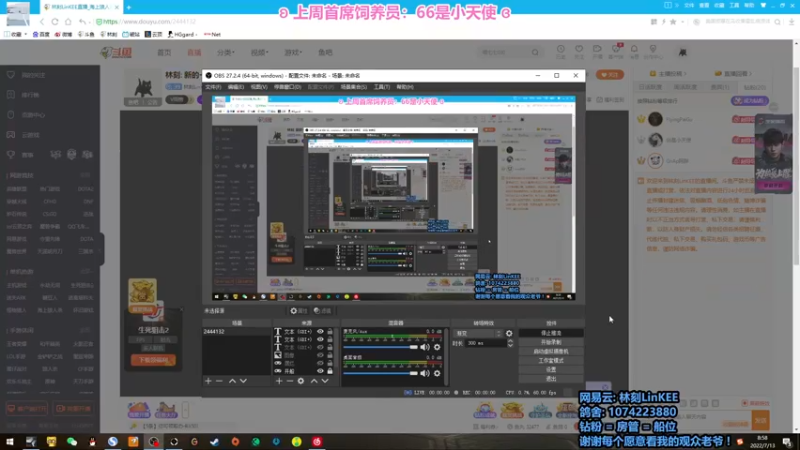Click 开始录制 to start recording
This screenshot has height=450, width=800.
(x=551, y=342)
